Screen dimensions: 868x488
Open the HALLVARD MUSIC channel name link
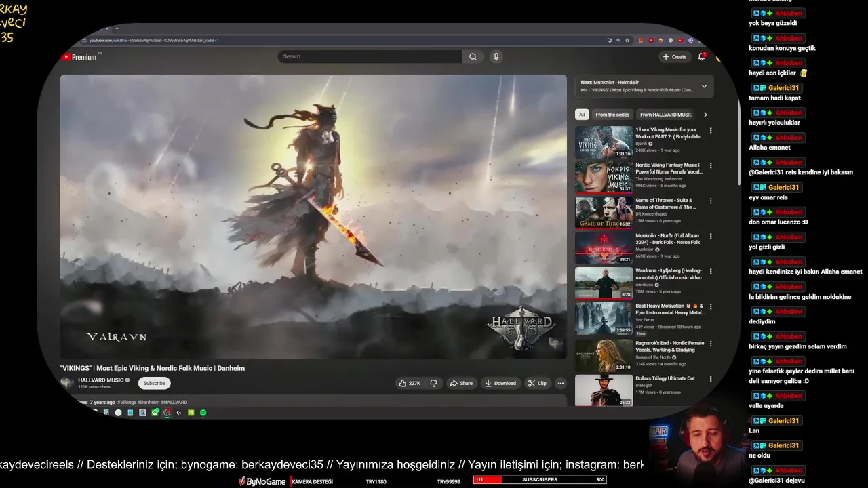pos(100,380)
